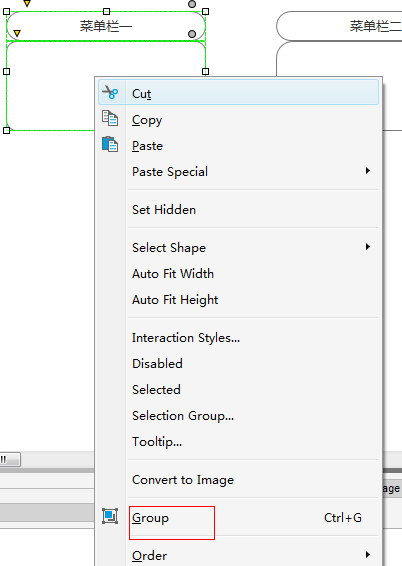Choose Auto Fit Height
The image size is (402, 566).
pos(239,300)
